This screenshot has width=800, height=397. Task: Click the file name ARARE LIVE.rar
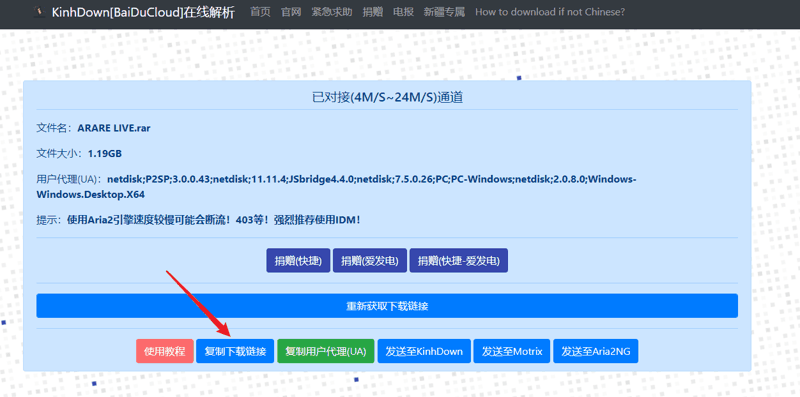click(114, 128)
